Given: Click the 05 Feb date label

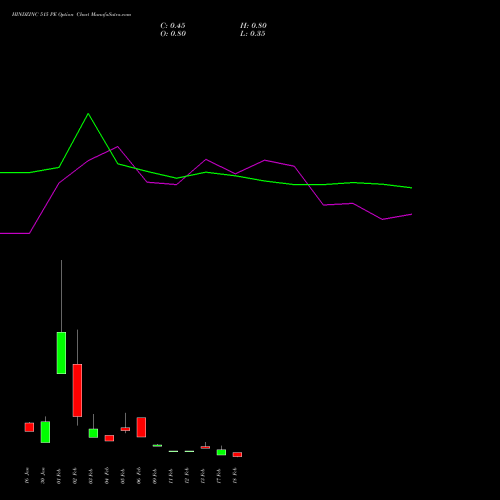Looking at the screenshot, I should point(123,476).
